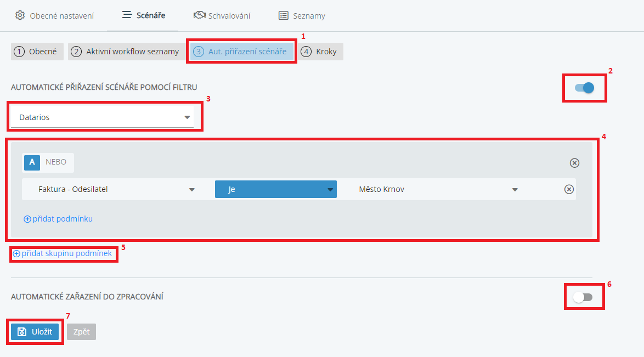Click plus icon next to přidat skupinu podmínek
Image resolution: width=644 pixels, height=357 pixels.
point(16,254)
